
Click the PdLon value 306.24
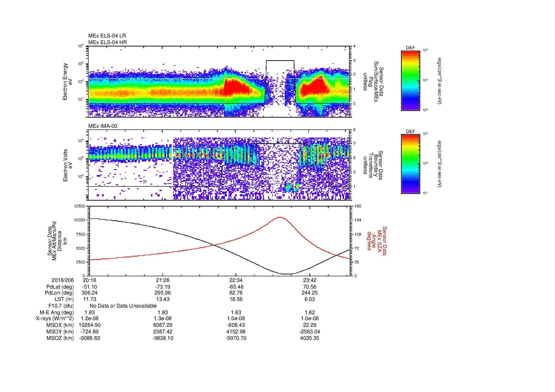[x=89, y=293]
